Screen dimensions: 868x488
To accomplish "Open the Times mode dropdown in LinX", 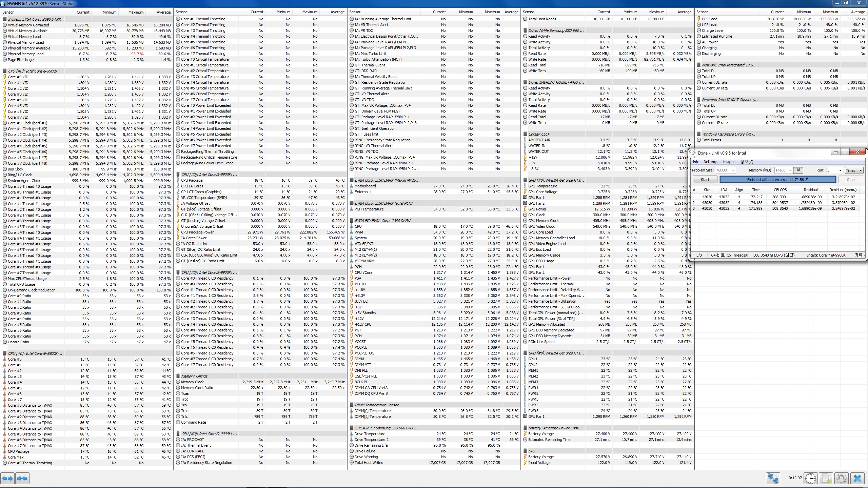I will 854,170.
